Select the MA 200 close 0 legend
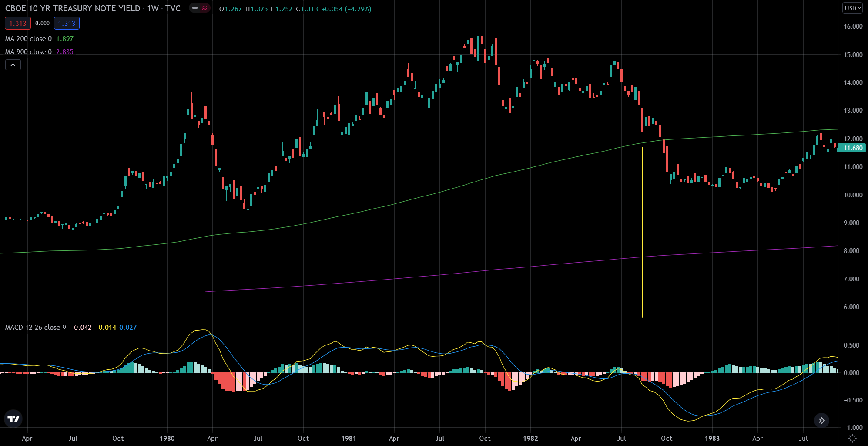The width and height of the screenshot is (868, 446). 28,39
